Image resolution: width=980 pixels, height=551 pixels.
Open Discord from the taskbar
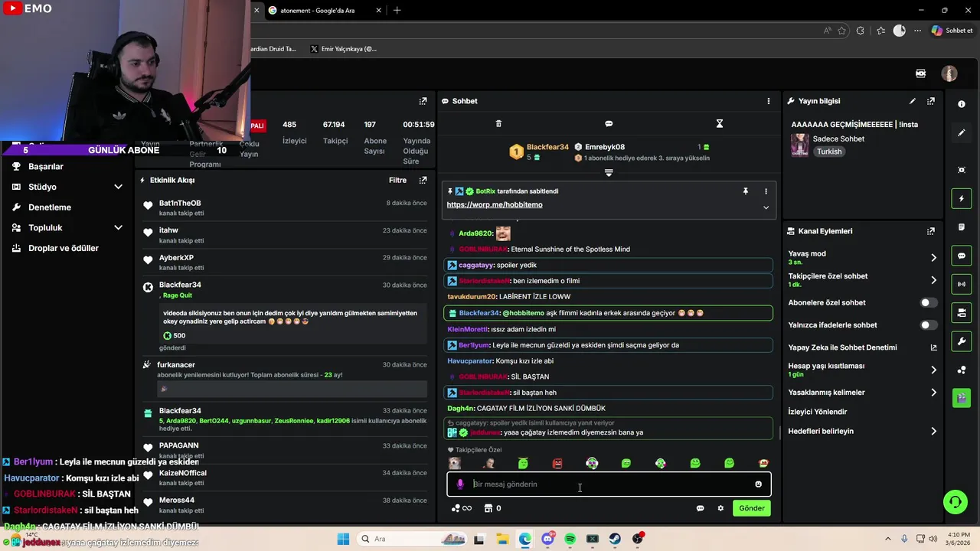[x=547, y=539]
